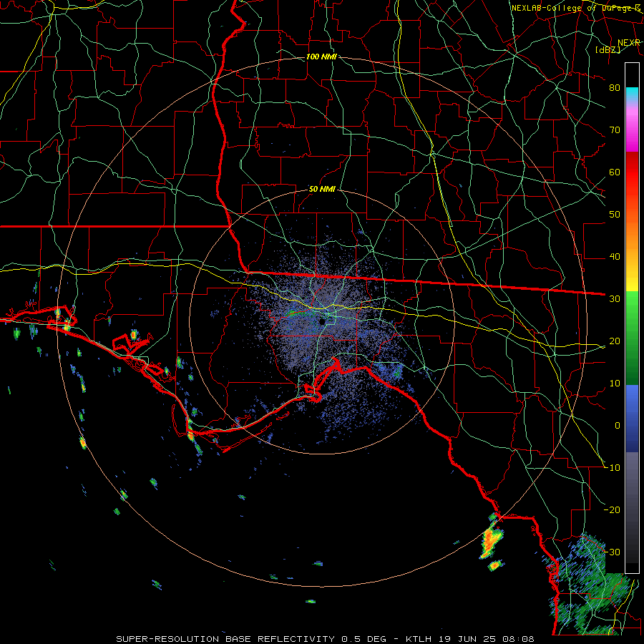The width and height of the screenshot is (644, 644).
Task: Select the 80 value on the dBZ scale
Action: point(615,87)
